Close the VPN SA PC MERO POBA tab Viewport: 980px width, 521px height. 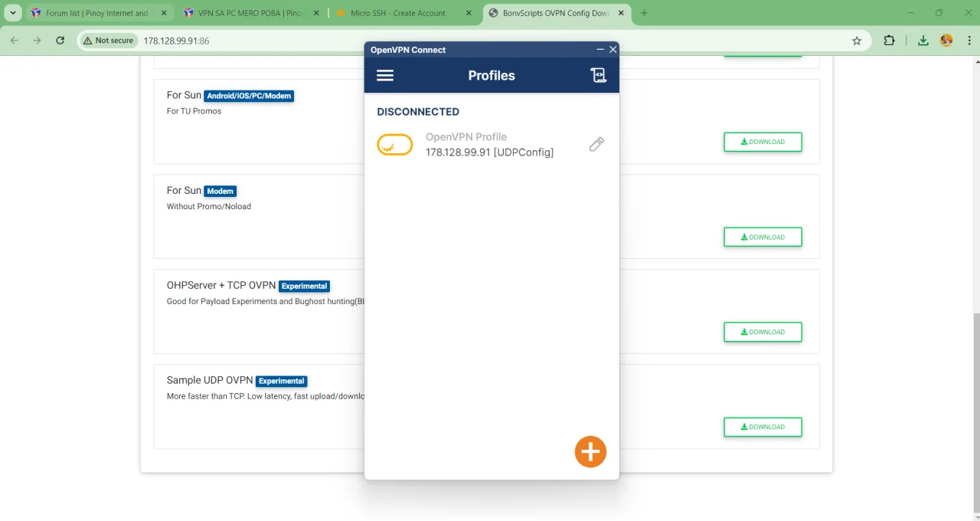[315, 13]
